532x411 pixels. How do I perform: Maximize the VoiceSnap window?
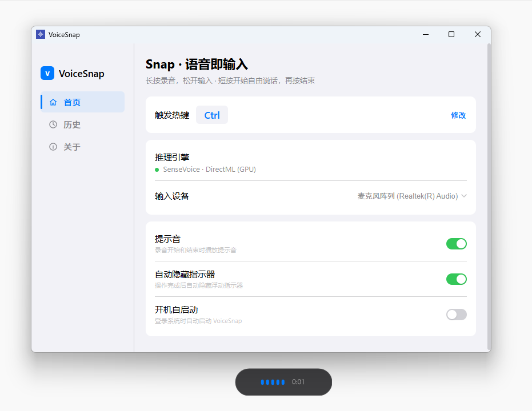coord(451,34)
